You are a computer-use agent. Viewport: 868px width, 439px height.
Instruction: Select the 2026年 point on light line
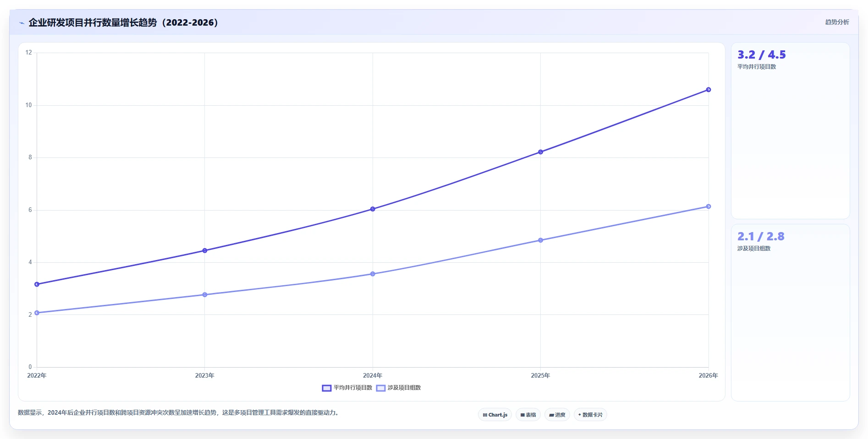709,206
